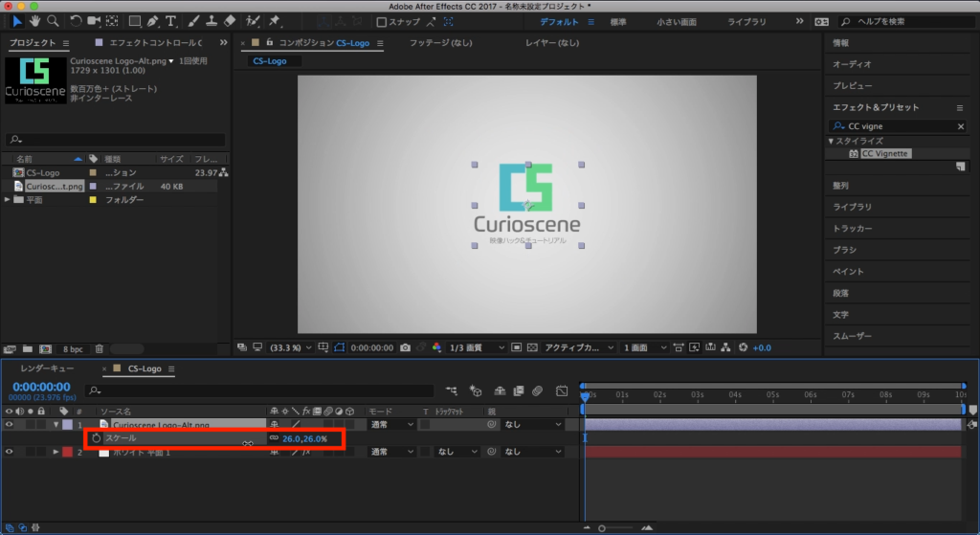Viewport: 980px width, 535px height.
Task: Open the トラッカー panel
Action: point(852,229)
